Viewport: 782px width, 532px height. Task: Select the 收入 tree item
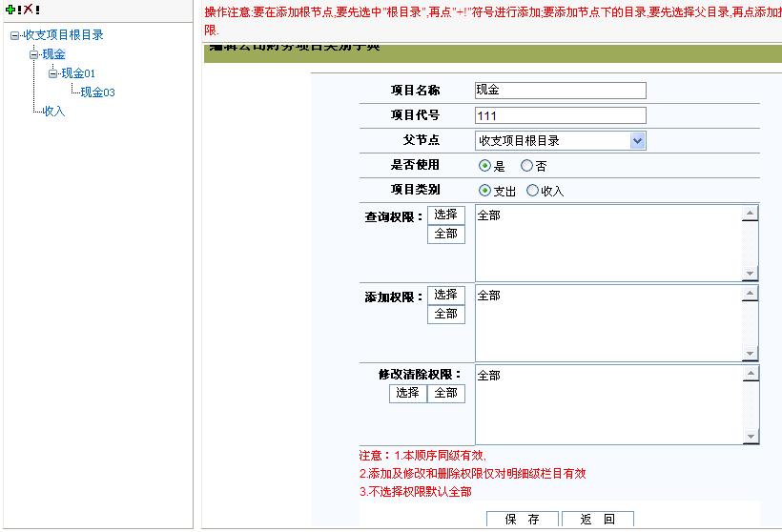click(53, 112)
